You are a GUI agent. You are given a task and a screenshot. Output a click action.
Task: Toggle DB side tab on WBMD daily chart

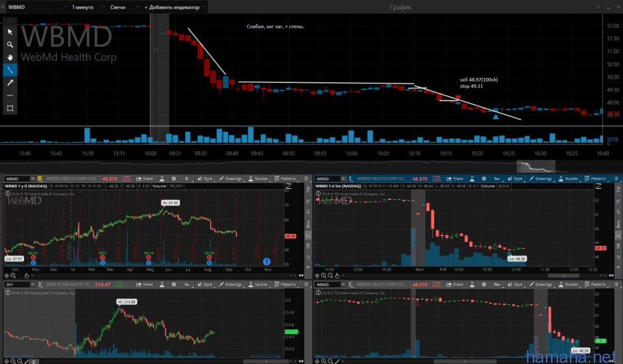pos(308,247)
